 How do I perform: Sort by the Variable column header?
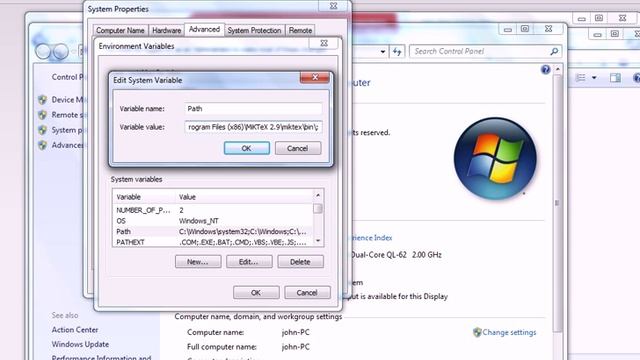click(144, 197)
